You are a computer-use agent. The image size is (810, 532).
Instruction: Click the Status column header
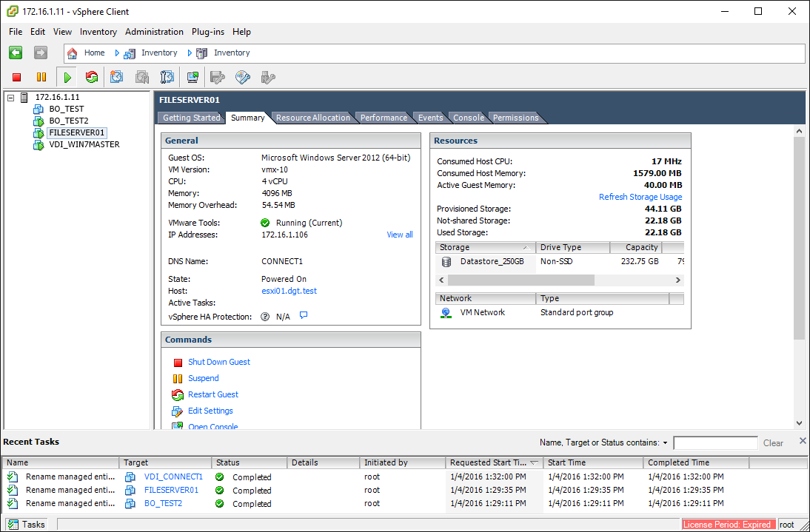click(x=249, y=462)
